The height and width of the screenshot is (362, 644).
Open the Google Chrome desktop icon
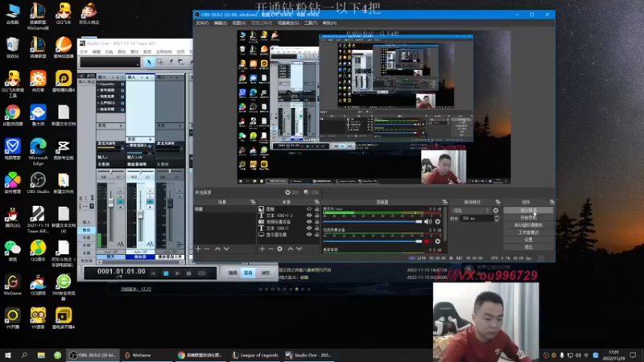click(13, 115)
